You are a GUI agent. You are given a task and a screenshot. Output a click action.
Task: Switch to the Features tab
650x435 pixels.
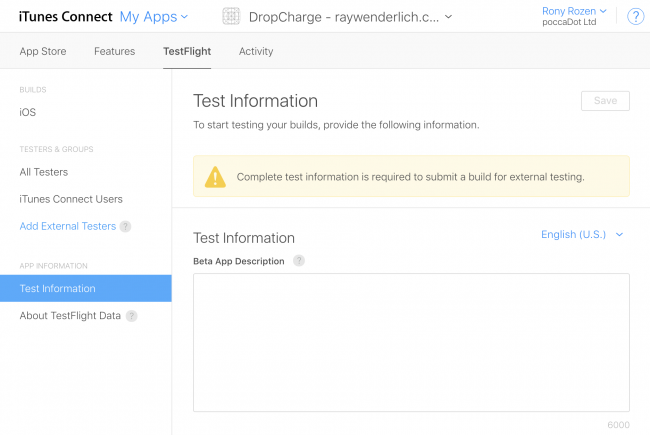tap(115, 51)
